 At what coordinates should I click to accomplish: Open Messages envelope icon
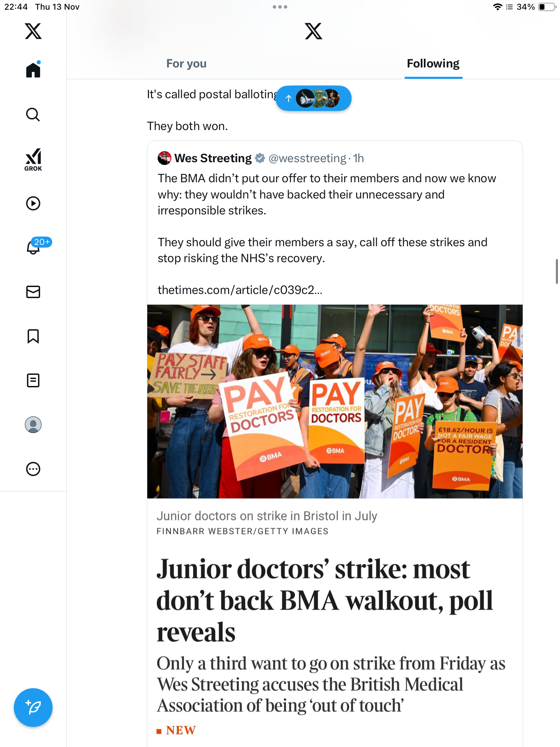tap(33, 292)
